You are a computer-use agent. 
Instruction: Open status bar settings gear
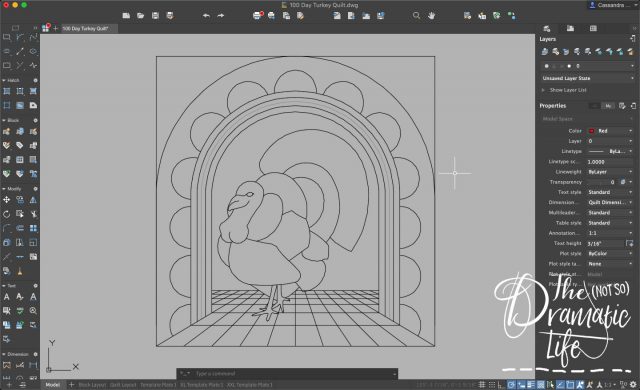click(x=633, y=384)
